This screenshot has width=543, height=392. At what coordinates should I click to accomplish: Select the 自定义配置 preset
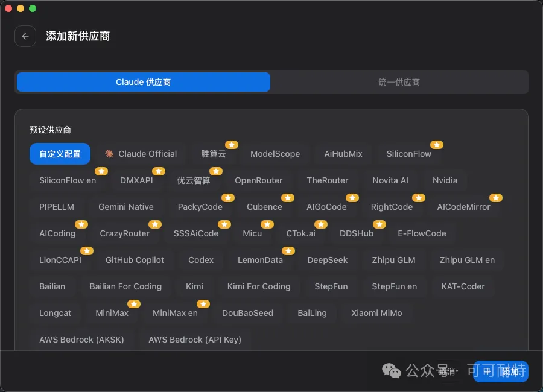[60, 154]
